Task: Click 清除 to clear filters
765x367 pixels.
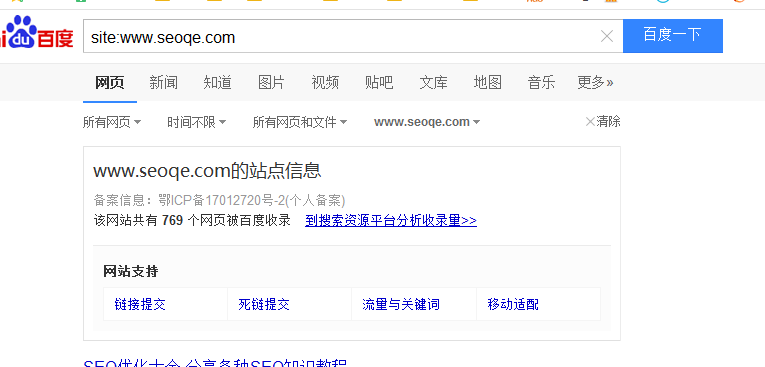Action: point(603,122)
